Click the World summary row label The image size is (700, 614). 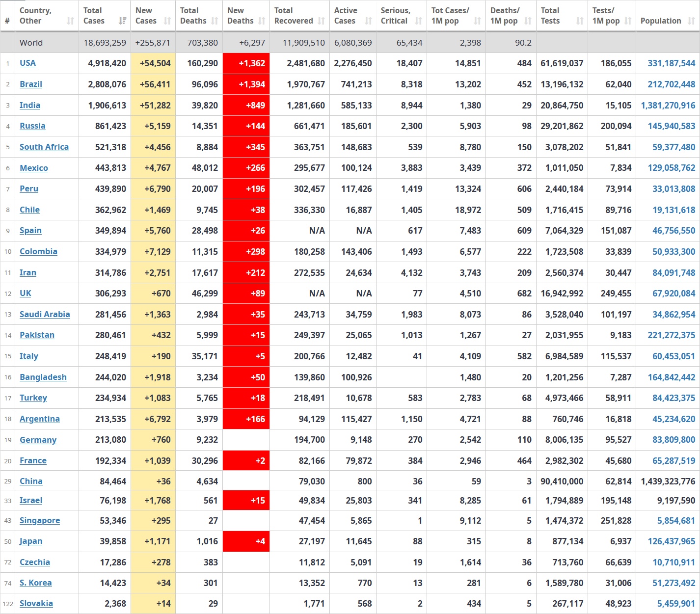pos(31,43)
